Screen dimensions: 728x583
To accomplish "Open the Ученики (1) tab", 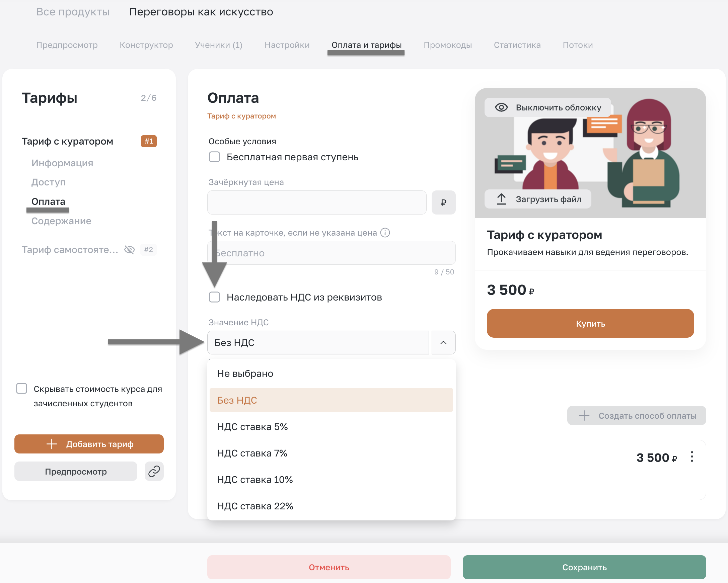I will [x=218, y=45].
